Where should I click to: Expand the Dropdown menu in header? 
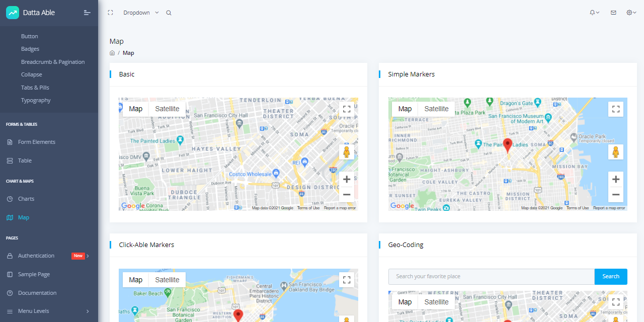coord(141,13)
